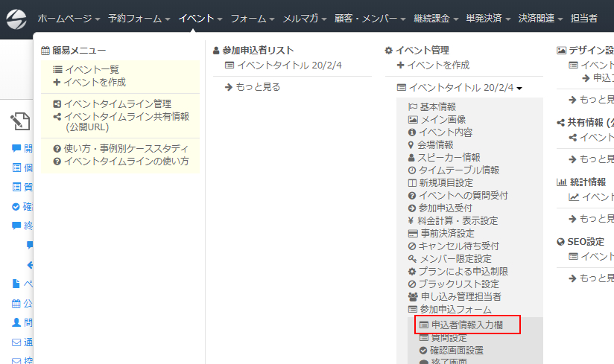This screenshot has width=614, height=364.
Task: Expand the 予約フォーム dropdown menu
Action: point(139,18)
